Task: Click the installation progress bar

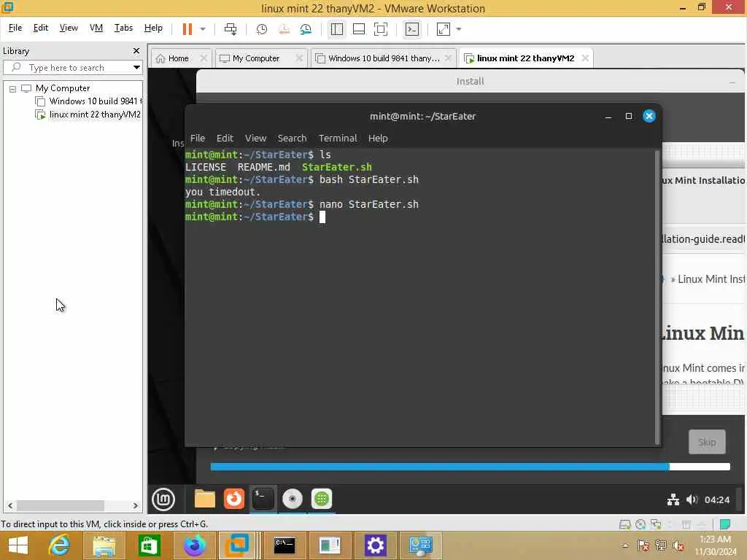Action: point(471,467)
